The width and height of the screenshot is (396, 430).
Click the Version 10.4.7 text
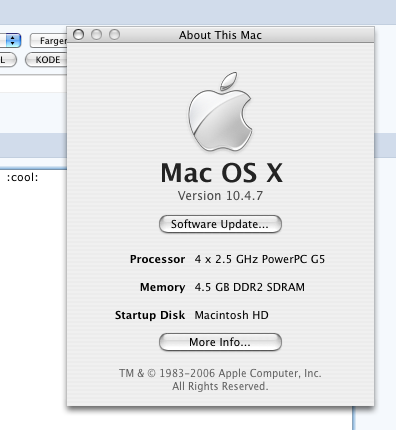[220, 196]
